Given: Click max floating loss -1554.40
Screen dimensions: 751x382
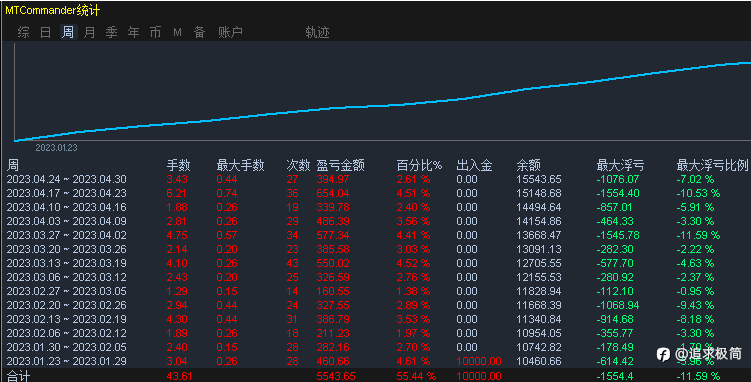Looking at the screenshot, I should (618, 193).
